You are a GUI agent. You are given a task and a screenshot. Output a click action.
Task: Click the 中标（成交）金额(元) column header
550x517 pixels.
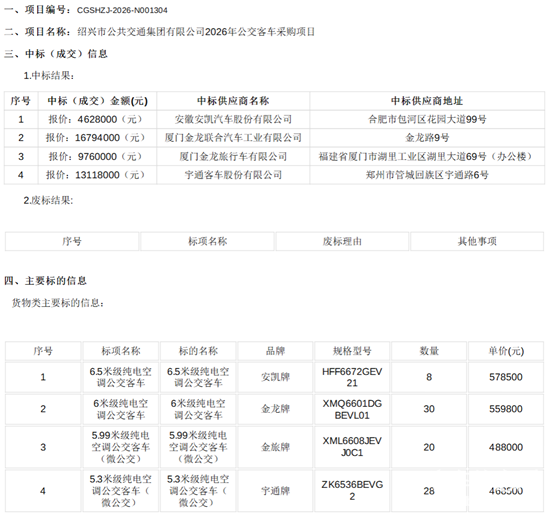(x=98, y=101)
